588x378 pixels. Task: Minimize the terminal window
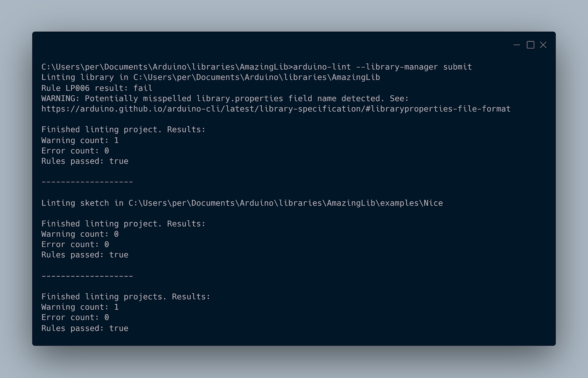517,45
